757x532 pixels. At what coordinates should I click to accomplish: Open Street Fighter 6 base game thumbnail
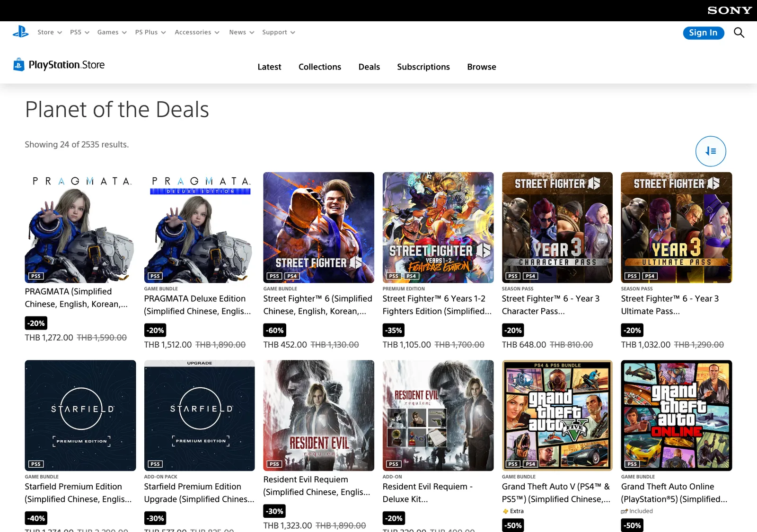coord(318,227)
